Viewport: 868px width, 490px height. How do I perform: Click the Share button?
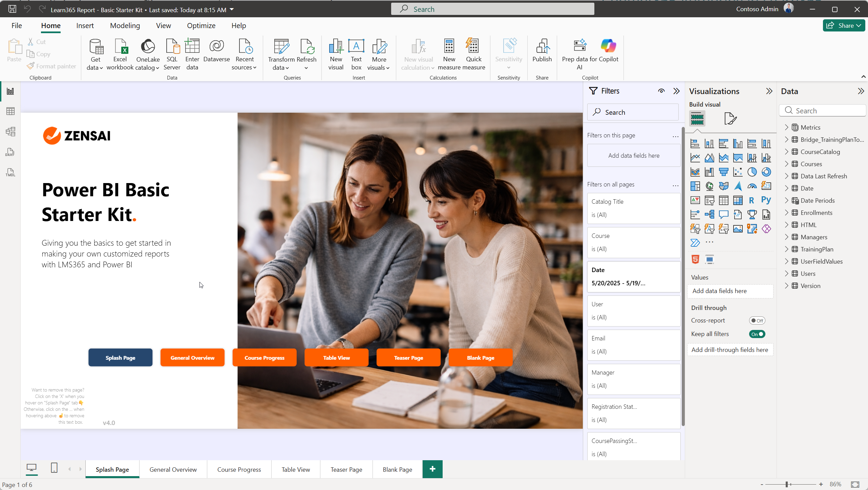844,25
